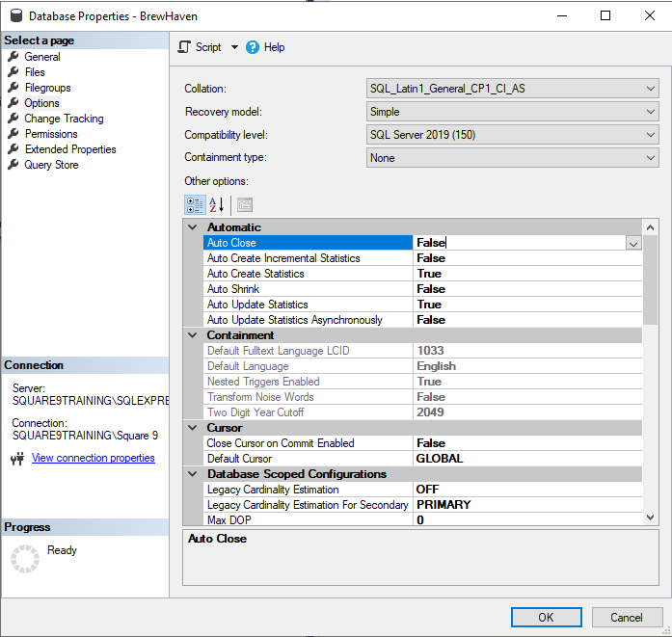Open the View connection properties link
The height and width of the screenshot is (637, 672).
pyautogui.click(x=94, y=458)
